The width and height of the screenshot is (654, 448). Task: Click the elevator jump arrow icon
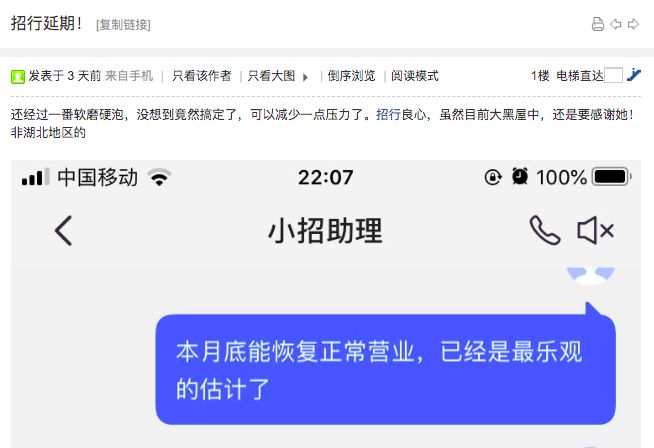(x=634, y=75)
